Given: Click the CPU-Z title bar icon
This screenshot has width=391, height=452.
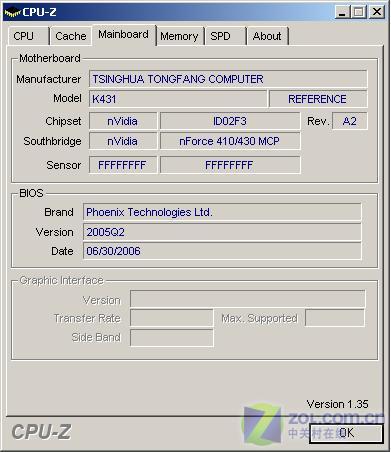Looking at the screenshot, I should point(12,12).
